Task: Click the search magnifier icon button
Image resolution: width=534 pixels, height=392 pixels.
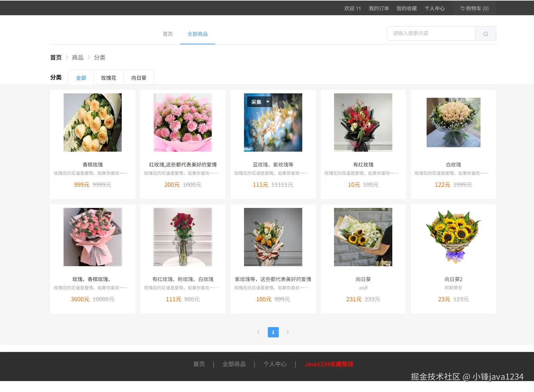Action: click(485, 33)
